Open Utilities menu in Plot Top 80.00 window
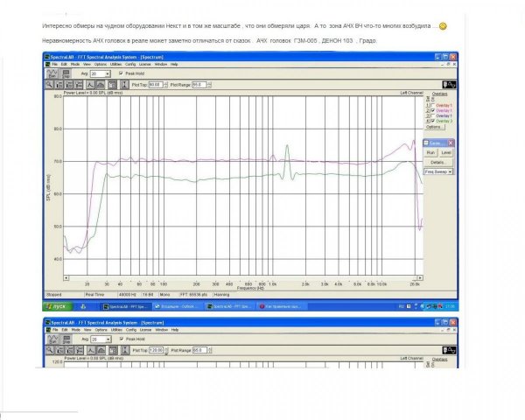525x420 pixels. 115,64
